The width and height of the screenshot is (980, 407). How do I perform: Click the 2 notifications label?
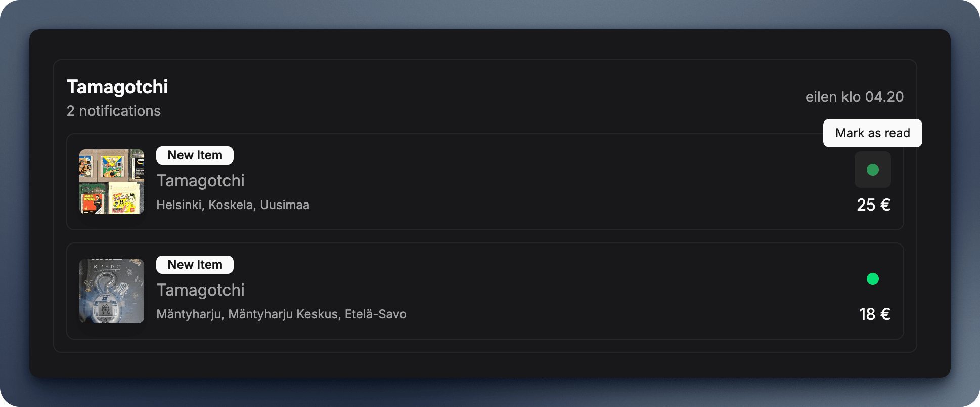pyautogui.click(x=114, y=111)
